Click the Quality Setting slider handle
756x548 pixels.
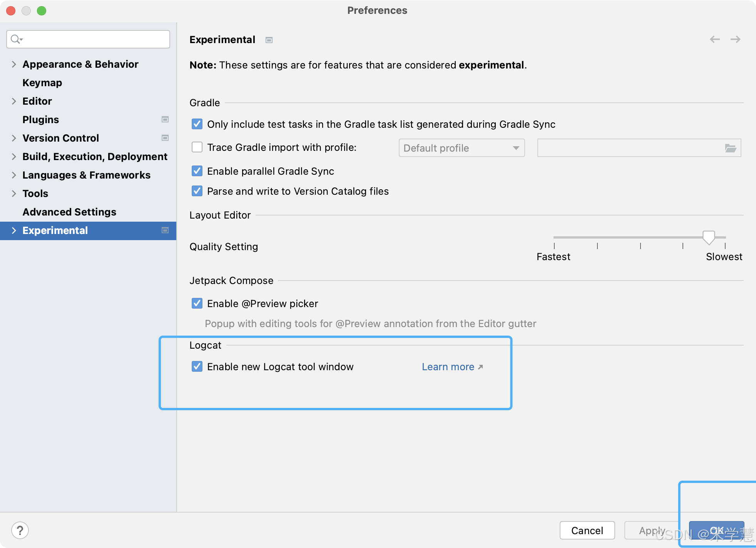point(709,237)
